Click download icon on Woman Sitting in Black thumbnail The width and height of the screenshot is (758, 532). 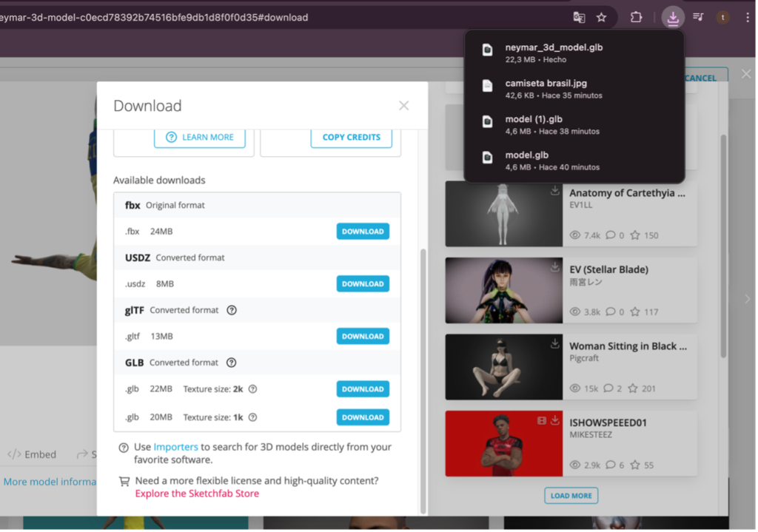pyautogui.click(x=556, y=344)
